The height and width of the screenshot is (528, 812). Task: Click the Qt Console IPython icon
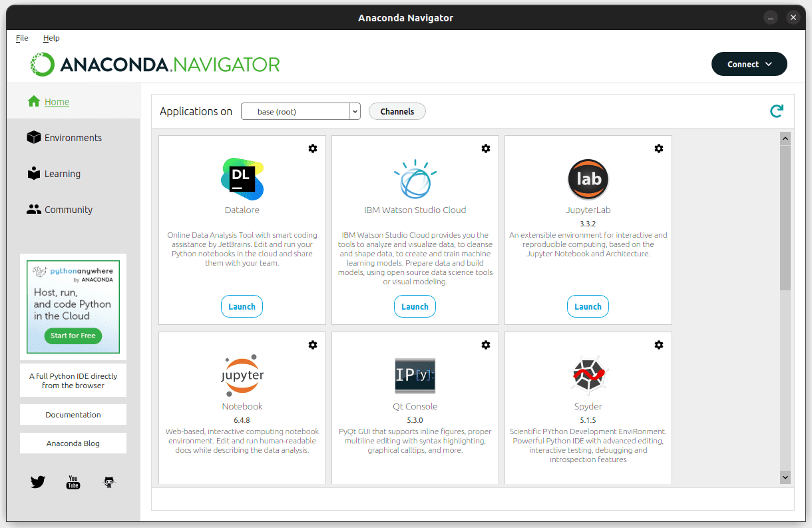415,376
